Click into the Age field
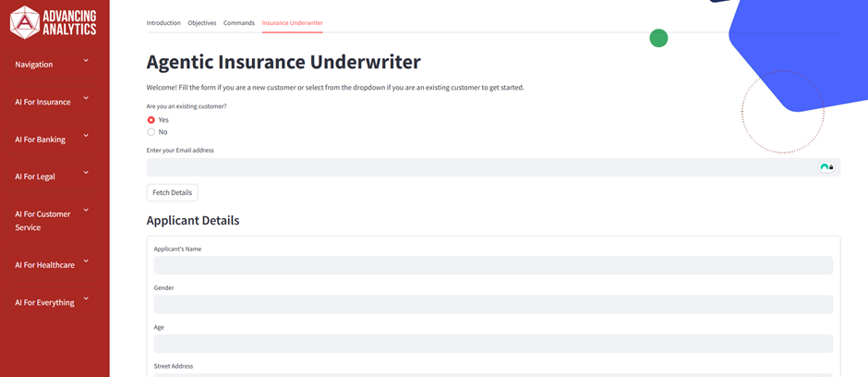The width and height of the screenshot is (868, 377). 493,344
